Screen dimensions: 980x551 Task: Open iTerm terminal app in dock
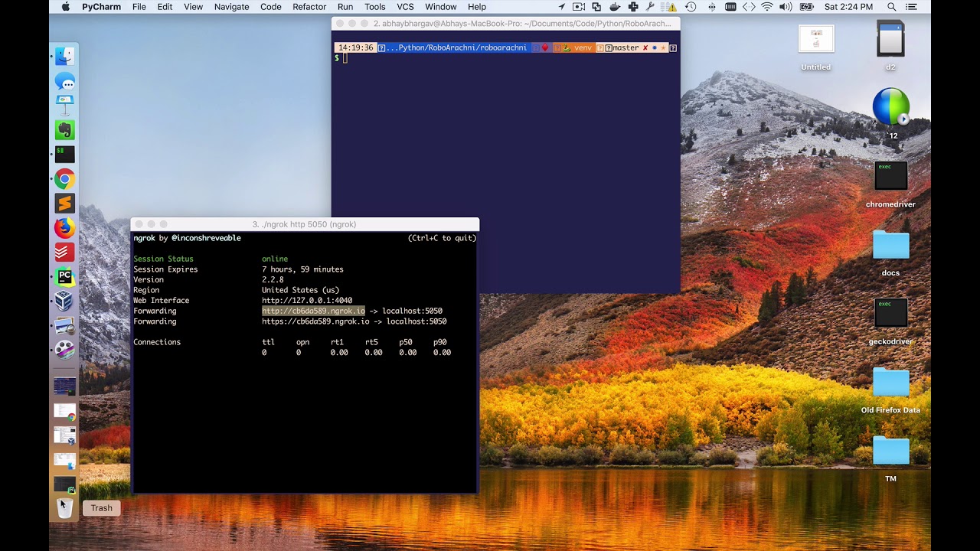coord(65,155)
